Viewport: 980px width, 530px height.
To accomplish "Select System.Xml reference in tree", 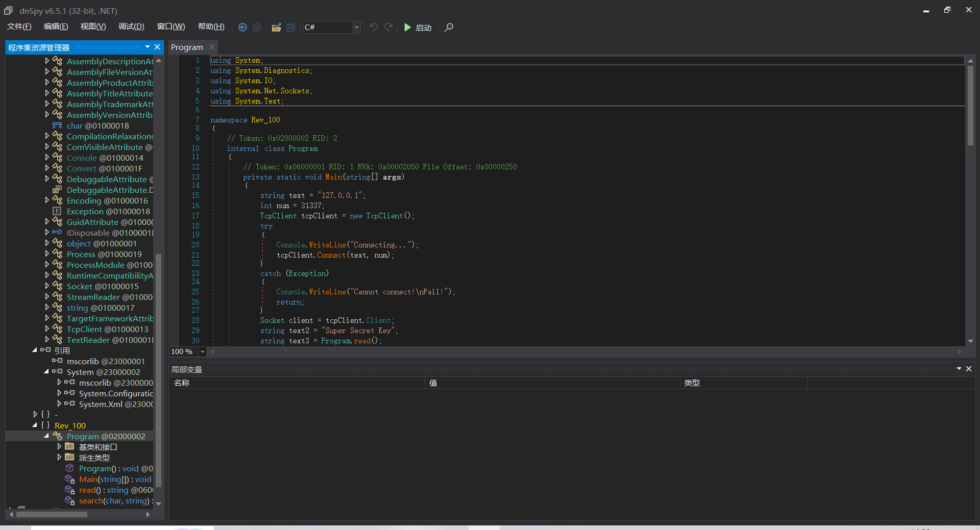I will [x=116, y=404].
